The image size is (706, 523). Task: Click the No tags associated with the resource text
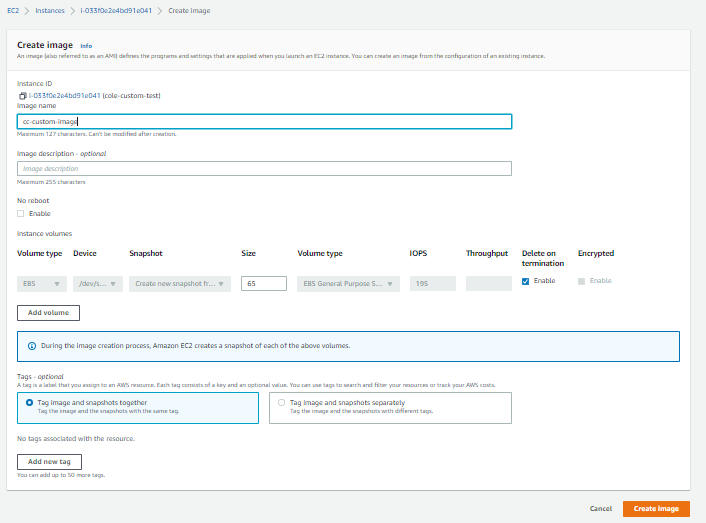click(x=76, y=438)
